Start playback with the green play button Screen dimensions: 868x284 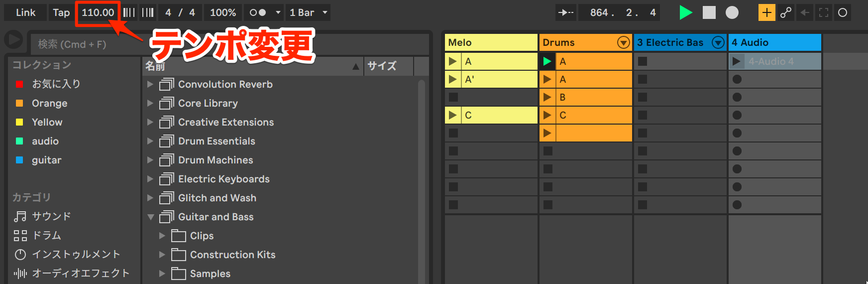[686, 12]
